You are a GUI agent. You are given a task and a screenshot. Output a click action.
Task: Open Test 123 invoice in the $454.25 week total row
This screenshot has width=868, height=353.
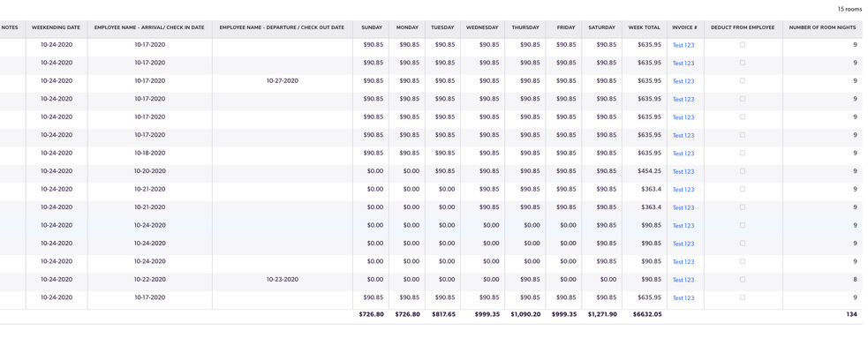[x=683, y=171]
